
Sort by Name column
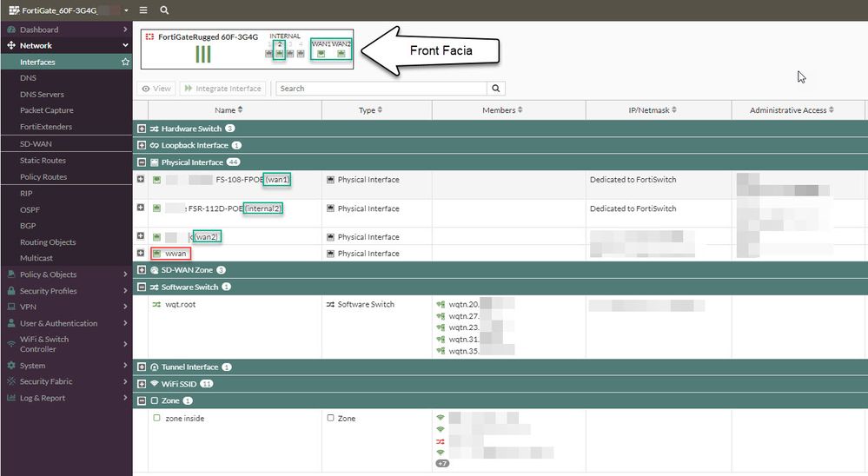tap(229, 110)
